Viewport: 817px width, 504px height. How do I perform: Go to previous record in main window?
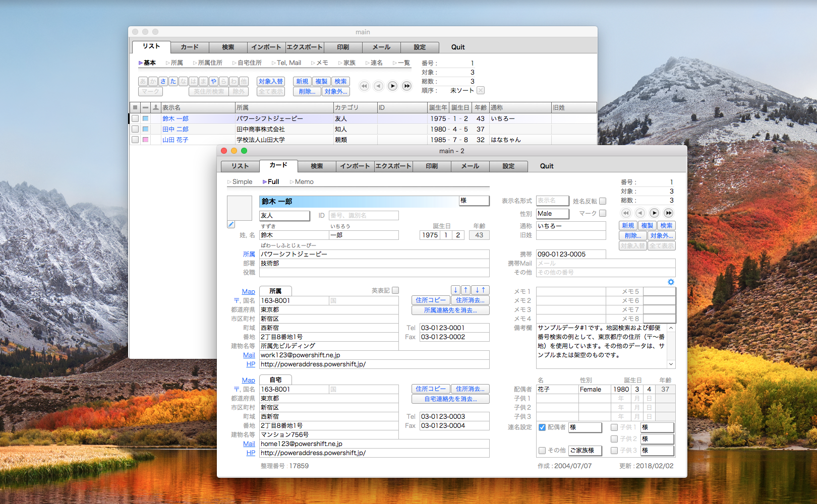click(x=378, y=86)
